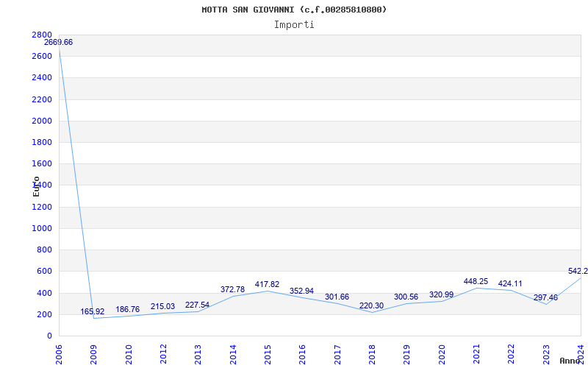
Task: Click the 2200 y-axis label
Action: click(x=42, y=99)
